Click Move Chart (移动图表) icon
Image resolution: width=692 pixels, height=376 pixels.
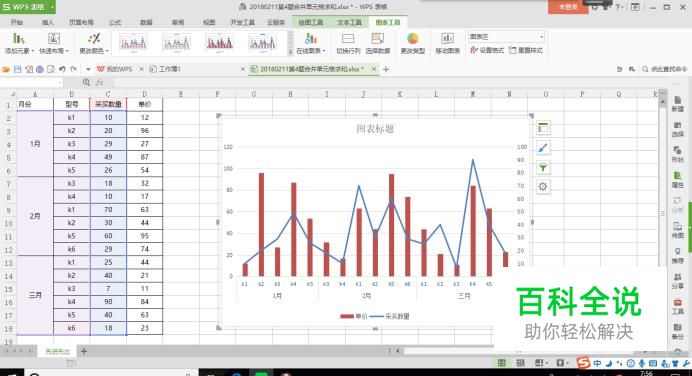coord(448,43)
